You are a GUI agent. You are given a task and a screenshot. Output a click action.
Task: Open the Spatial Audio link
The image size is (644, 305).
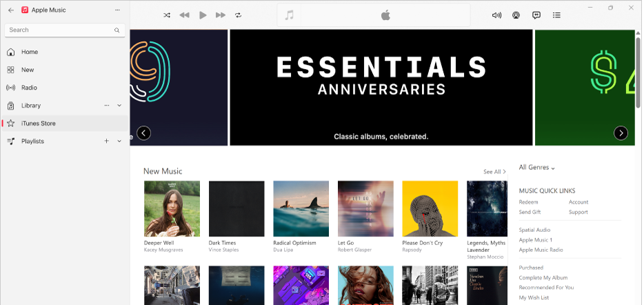pos(534,230)
